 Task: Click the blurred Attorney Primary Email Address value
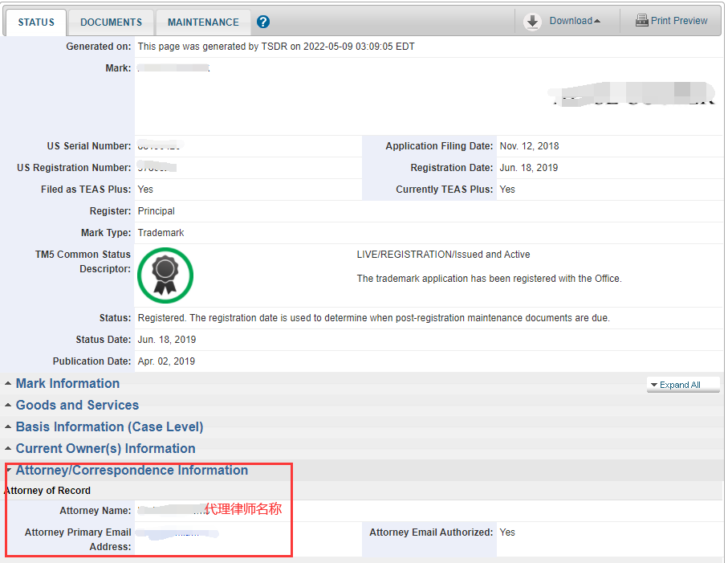[x=177, y=532]
